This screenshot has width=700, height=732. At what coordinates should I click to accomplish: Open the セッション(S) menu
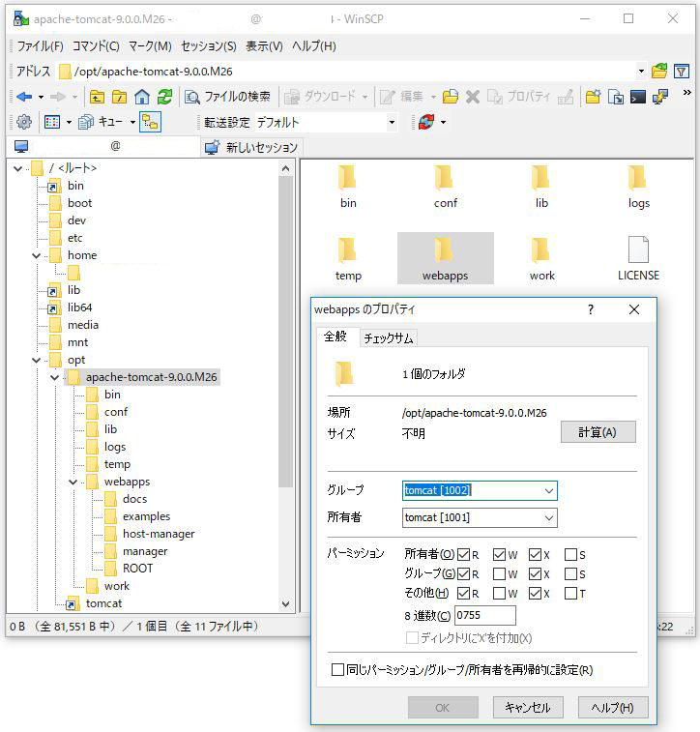coord(209,46)
